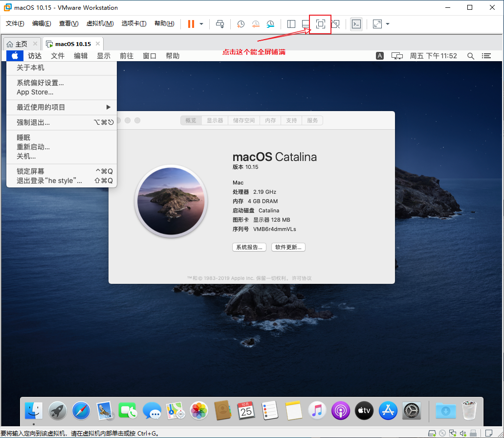The width and height of the screenshot is (504, 438).
Task: Open Maps from the Dock
Action: click(x=175, y=411)
